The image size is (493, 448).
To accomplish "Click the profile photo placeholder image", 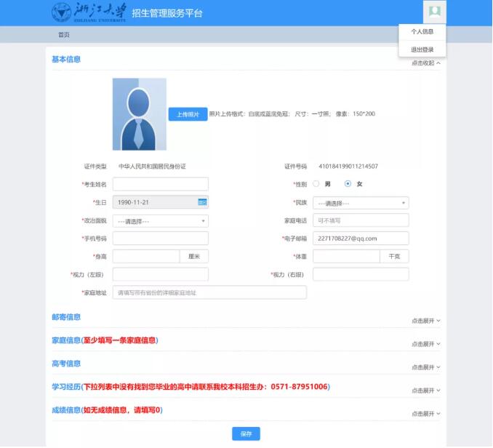I will tap(139, 114).
